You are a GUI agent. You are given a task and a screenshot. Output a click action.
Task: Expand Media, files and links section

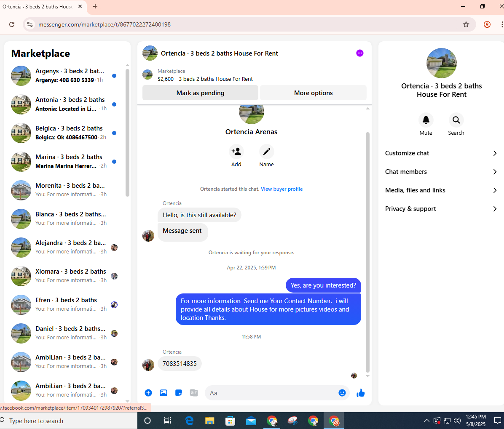(x=441, y=190)
